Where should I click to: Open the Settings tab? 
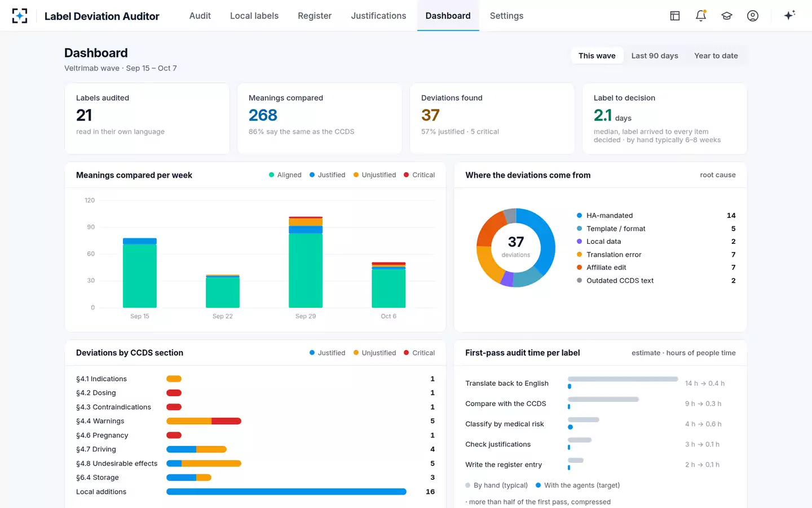pyautogui.click(x=506, y=16)
